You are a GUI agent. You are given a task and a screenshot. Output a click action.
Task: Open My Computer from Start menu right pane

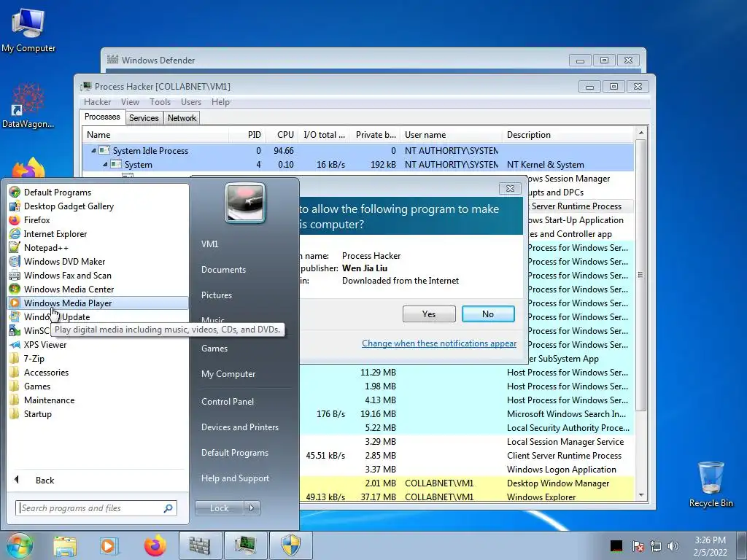(228, 374)
